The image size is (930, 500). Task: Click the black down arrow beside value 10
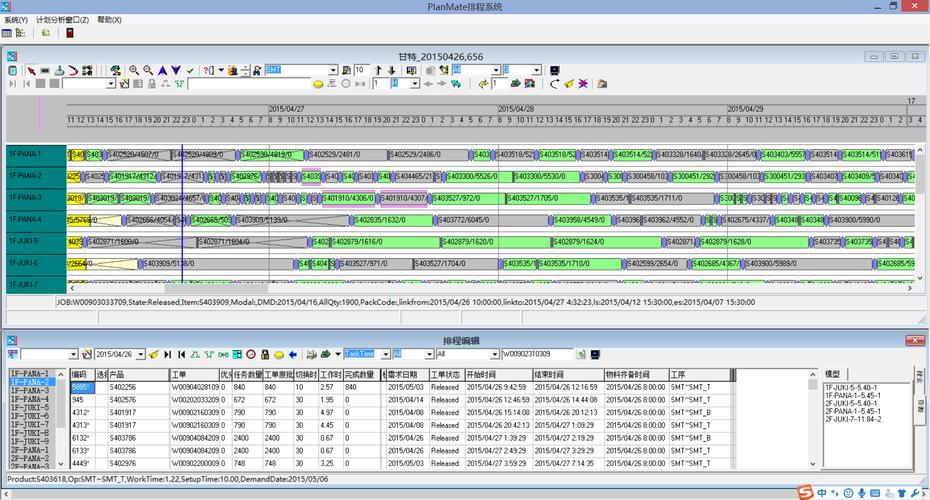pyautogui.click(x=391, y=70)
